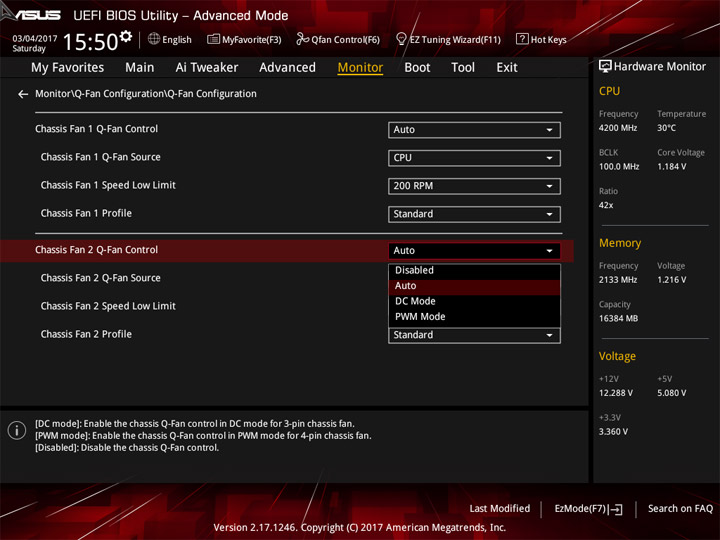This screenshot has height=540, width=720.
Task: Click the 15:50 clock display
Action: pyautogui.click(x=90, y=42)
